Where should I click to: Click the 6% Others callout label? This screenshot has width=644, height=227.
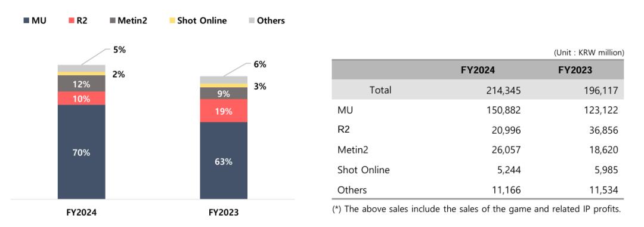click(x=260, y=64)
